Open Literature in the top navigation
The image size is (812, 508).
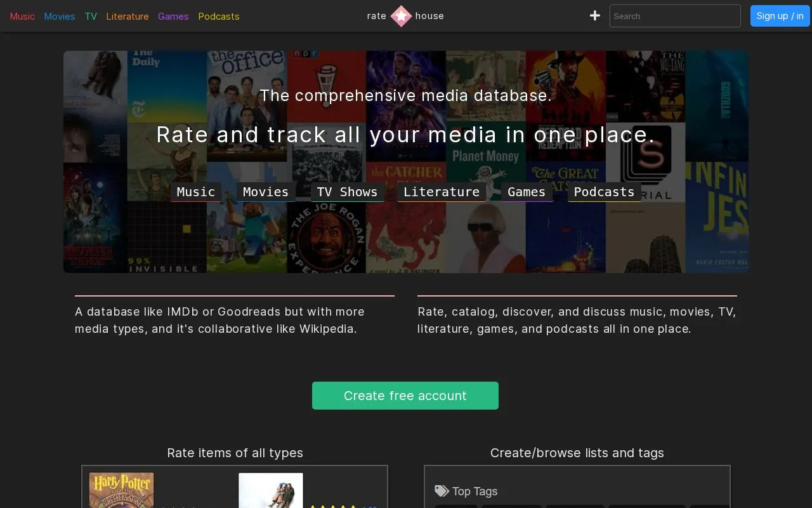[x=128, y=16]
